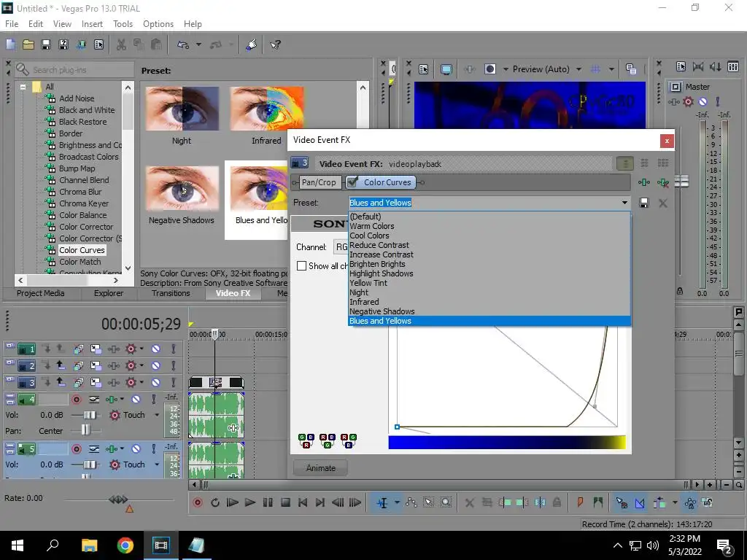Image resolution: width=747 pixels, height=560 pixels.
Task: Go to End in transport bar
Action: pyautogui.click(x=320, y=502)
